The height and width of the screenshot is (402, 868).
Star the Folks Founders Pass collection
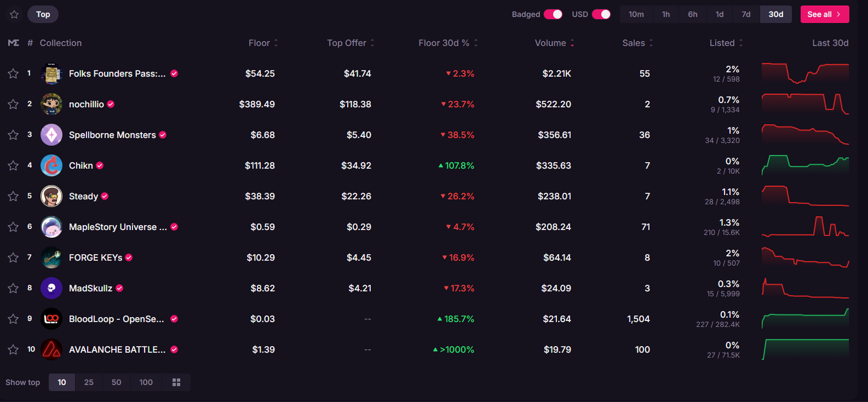tap(13, 73)
